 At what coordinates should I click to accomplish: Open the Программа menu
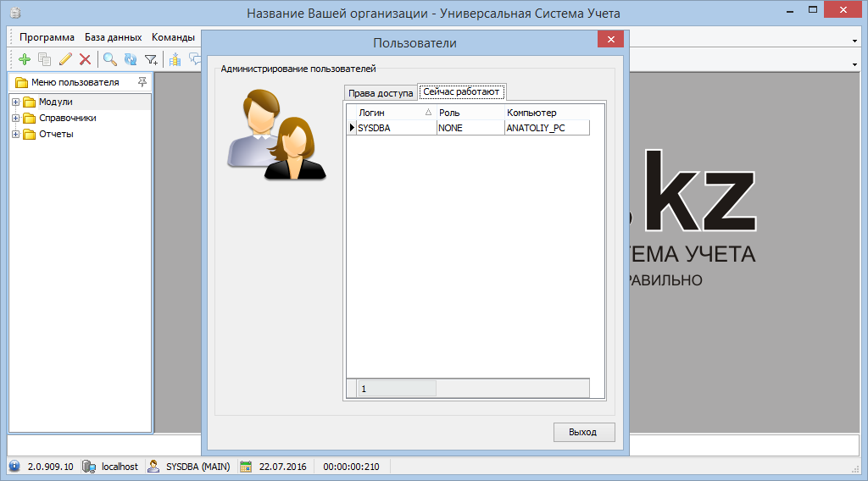pos(47,37)
